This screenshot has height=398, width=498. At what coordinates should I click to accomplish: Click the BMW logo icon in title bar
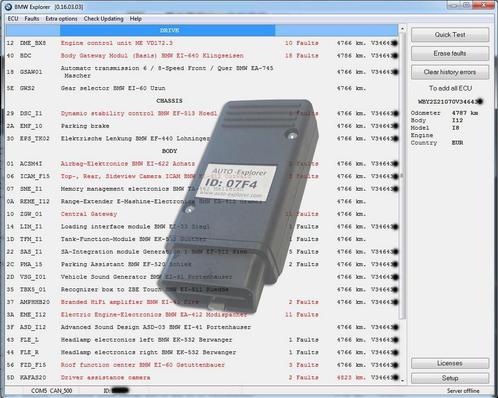pos(8,7)
